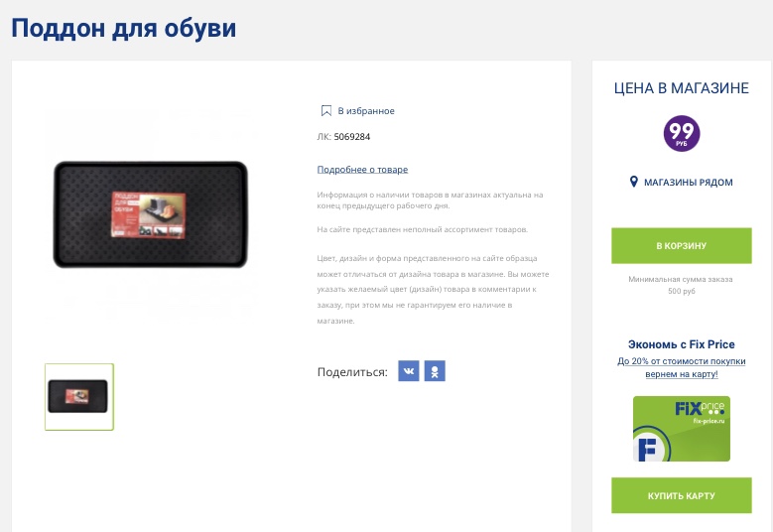Share via the Odnoklassniki icon
This screenshot has width=773, height=532.
coord(435,371)
